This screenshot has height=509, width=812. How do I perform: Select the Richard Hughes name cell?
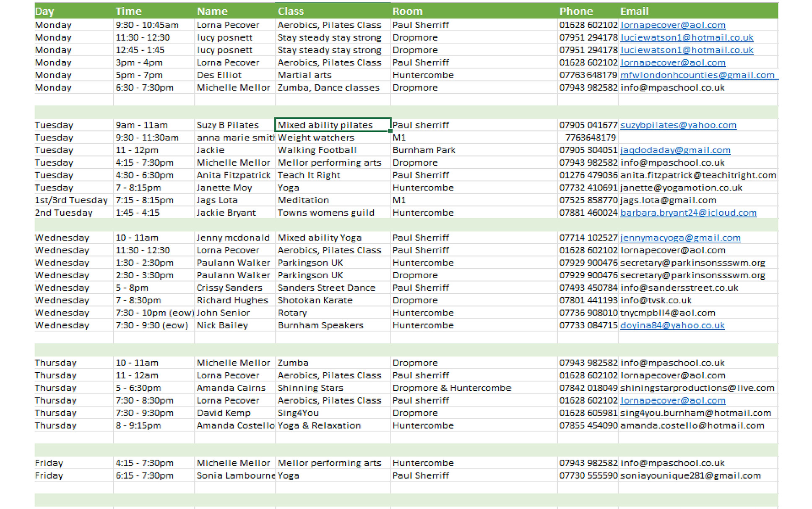pyautogui.click(x=235, y=300)
